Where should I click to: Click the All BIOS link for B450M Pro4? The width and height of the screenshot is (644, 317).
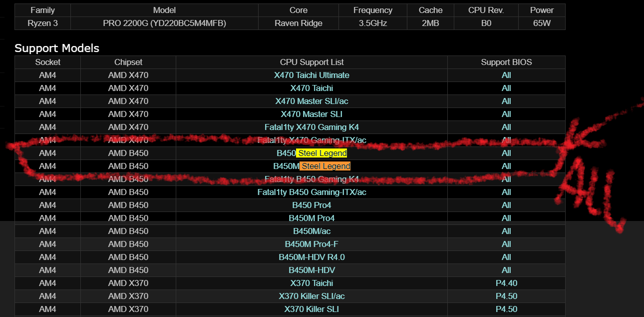tap(506, 218)
